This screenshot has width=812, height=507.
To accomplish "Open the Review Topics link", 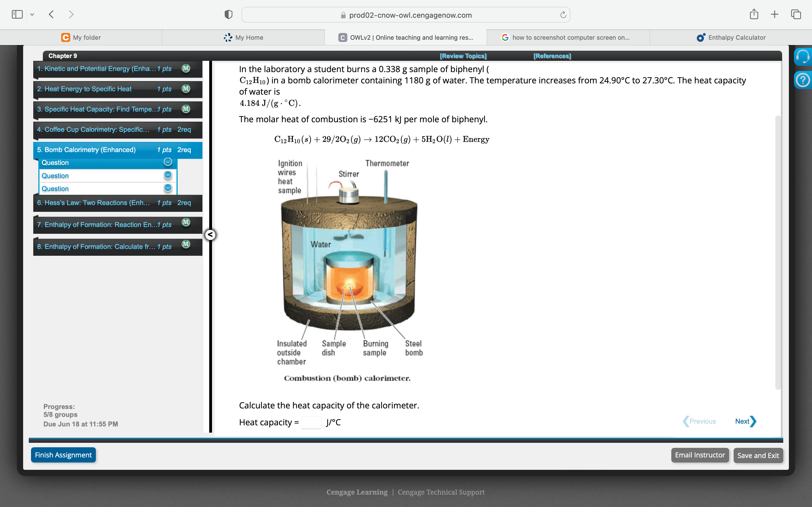I will (463, 56).
